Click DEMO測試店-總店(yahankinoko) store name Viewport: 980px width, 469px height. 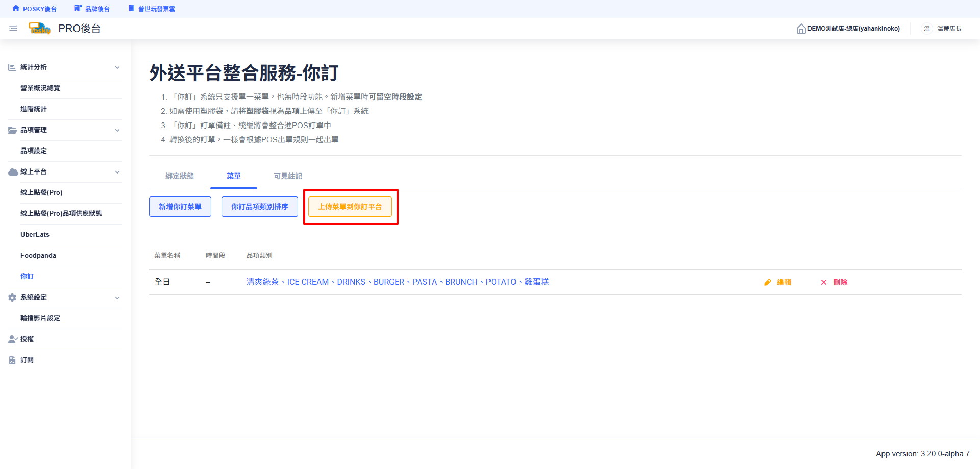pyautogui.click(x=853, y=29)
